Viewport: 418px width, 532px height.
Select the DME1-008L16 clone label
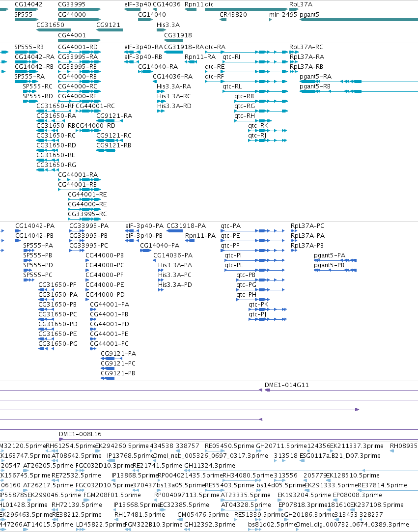pyautogui.click(x=80, y=434)
